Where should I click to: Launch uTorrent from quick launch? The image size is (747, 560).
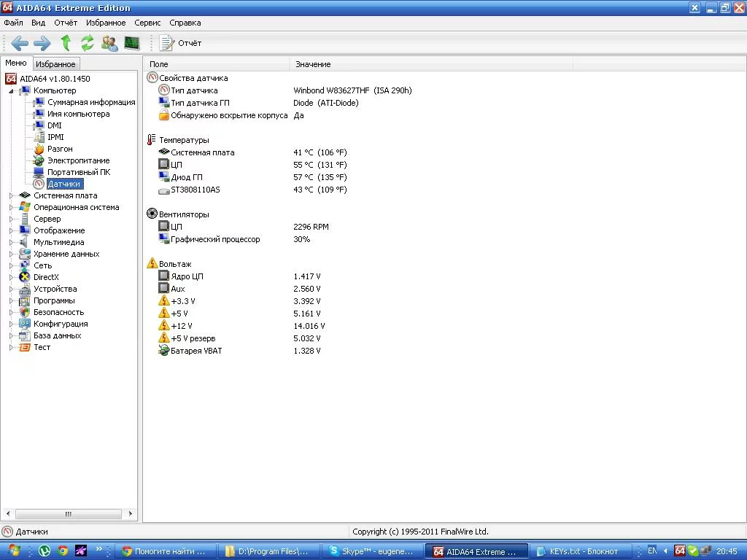pos(44,551)
